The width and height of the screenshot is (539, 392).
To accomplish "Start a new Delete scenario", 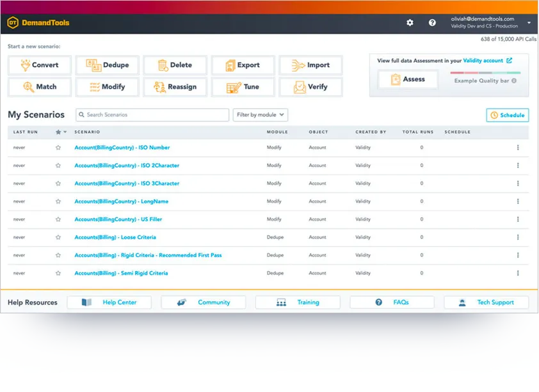I will 175,65.
